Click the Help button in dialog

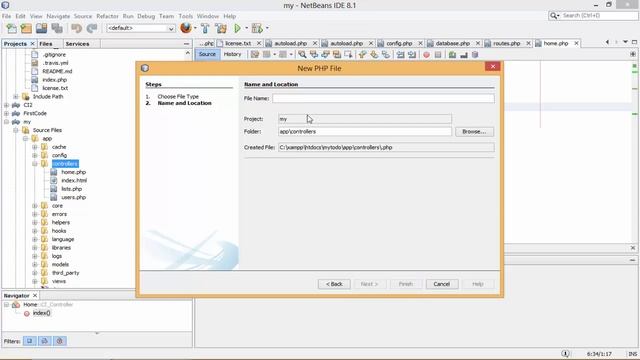pyautogui.click(x=478, y=284)
